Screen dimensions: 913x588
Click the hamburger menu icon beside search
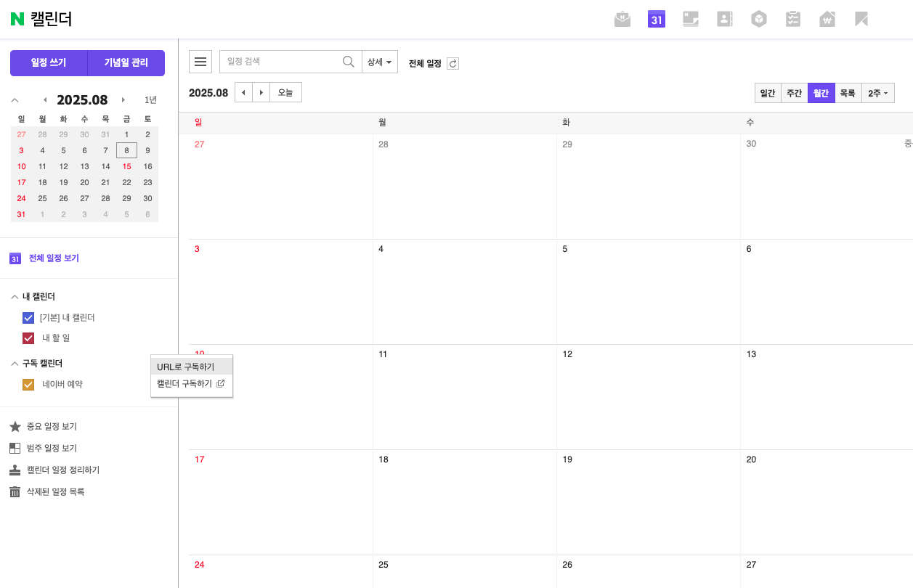[200, 62]
